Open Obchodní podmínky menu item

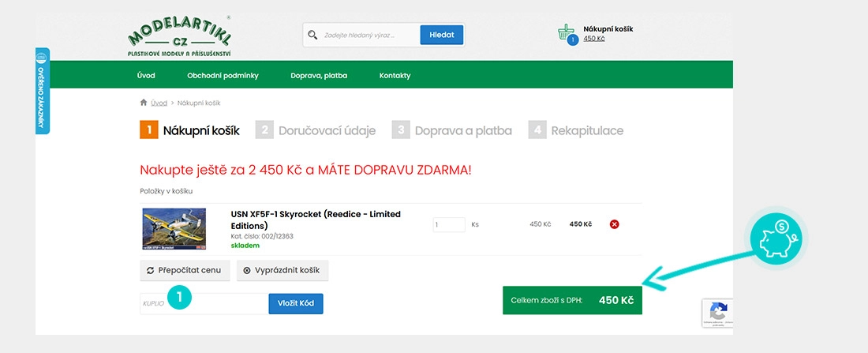[223, 75]
